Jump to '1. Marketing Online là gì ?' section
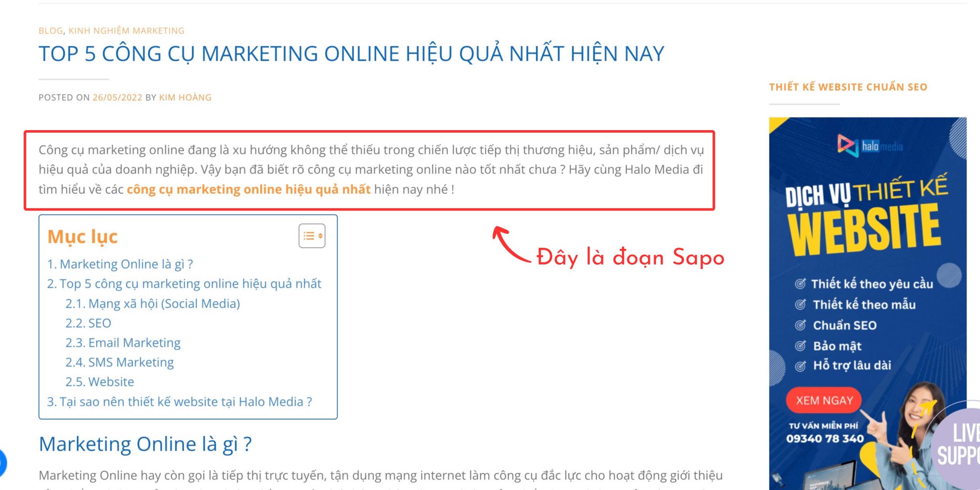980x490 pixels. click(x=120, y=264)
